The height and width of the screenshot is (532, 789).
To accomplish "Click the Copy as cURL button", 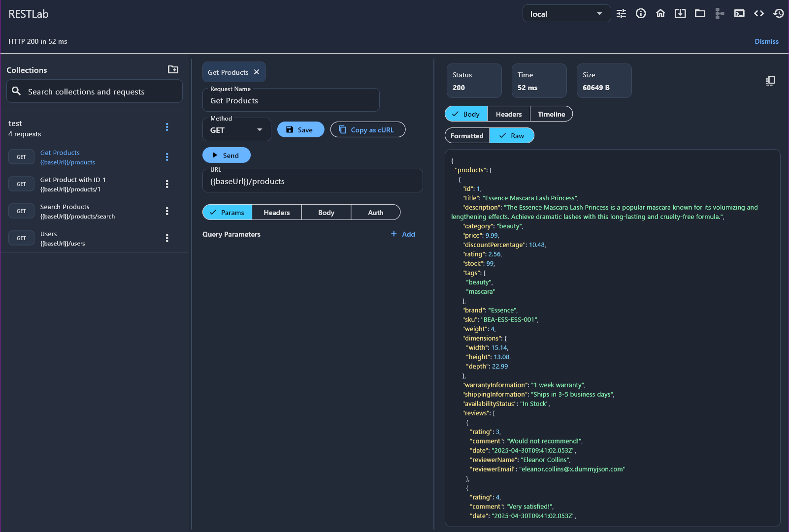I will pyautogui.click(x=368, y=129).
